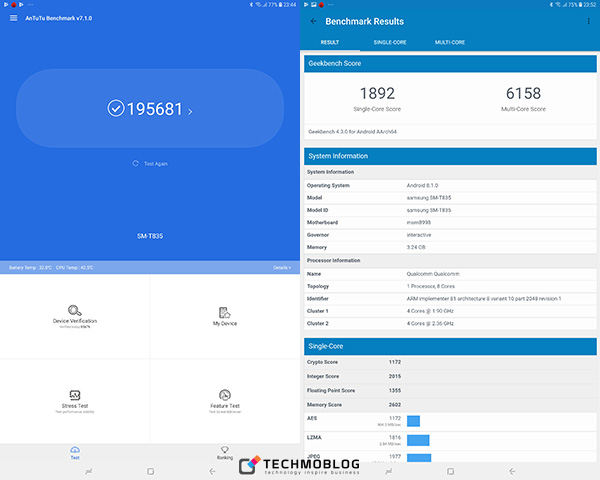Tap the Geekbench Score section header
Screen dimensions: 600x480
click(450, 64)
